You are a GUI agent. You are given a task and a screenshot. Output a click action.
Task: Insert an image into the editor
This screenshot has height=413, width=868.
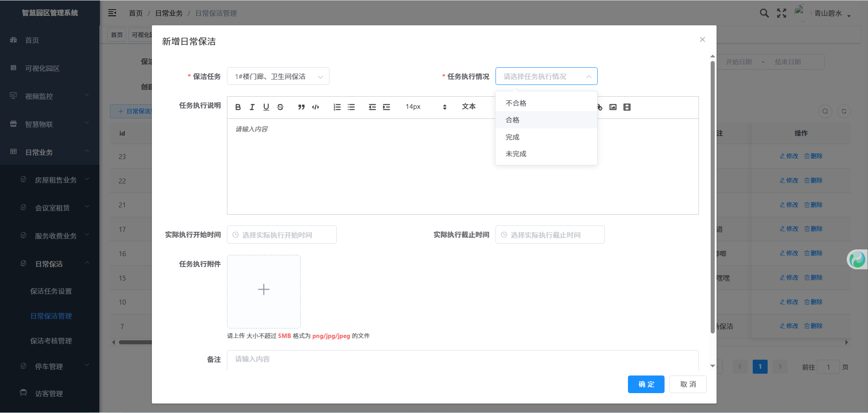[613, 107]
